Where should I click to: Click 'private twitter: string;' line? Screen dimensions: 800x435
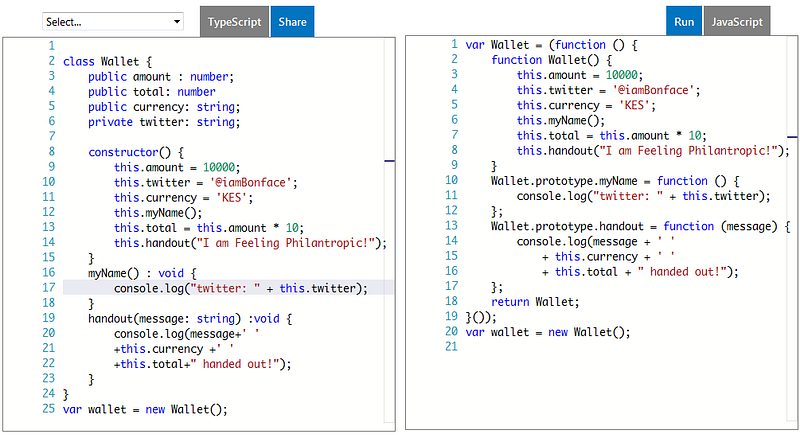[164, 122]
